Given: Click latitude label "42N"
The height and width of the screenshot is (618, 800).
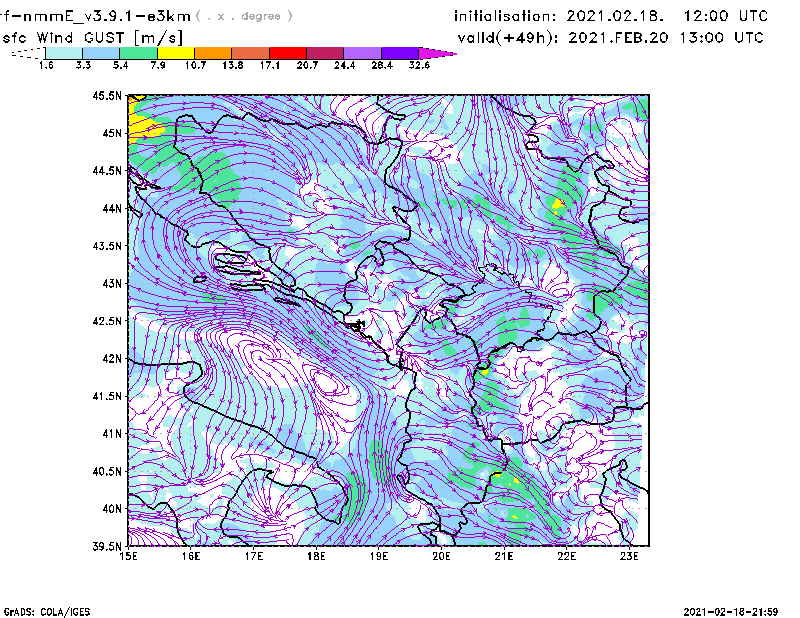Looking at the screenshot, I should pos(112,359).
